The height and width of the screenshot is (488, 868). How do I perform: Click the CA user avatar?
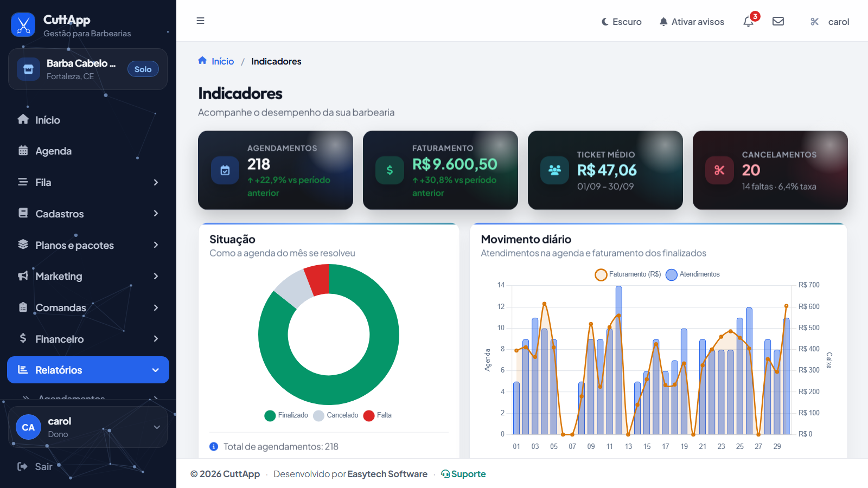point(28,427)
